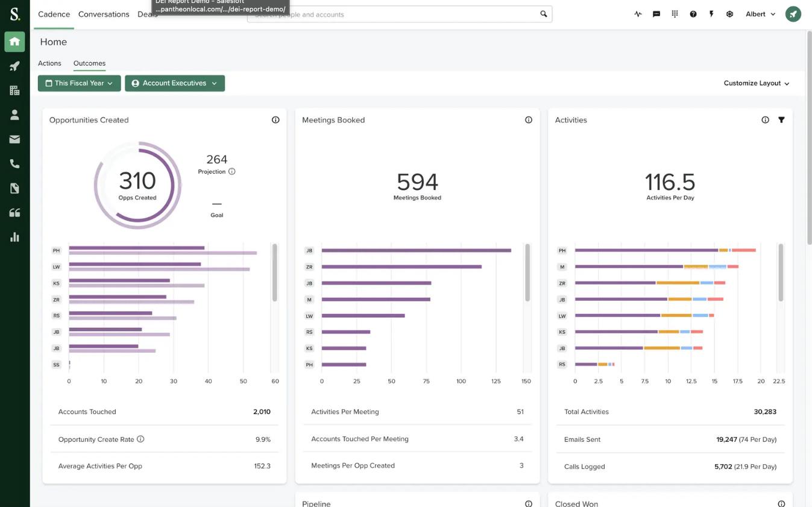Click the lightning bolt icon in header

pyautogui.click(x=711, y=14)
